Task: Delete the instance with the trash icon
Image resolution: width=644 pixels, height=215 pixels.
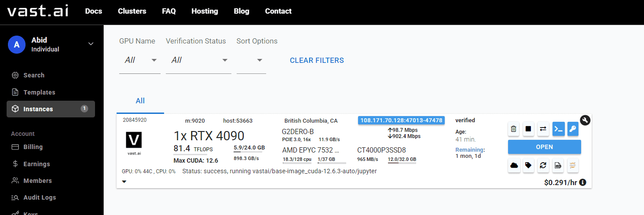Action: coord(513,129)
